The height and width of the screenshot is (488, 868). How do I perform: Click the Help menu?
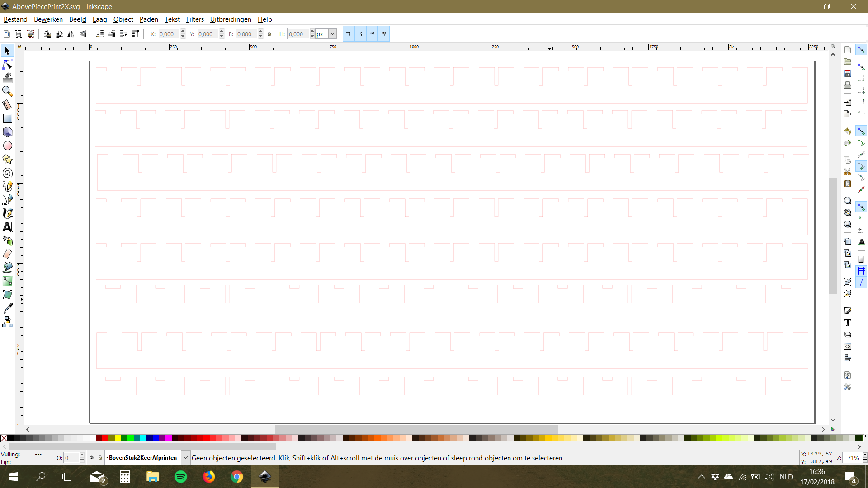[264, 19]
